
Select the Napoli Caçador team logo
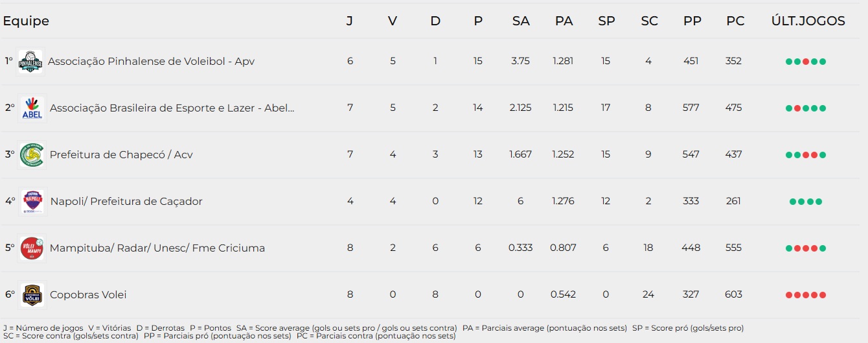[x=32, y=202]
